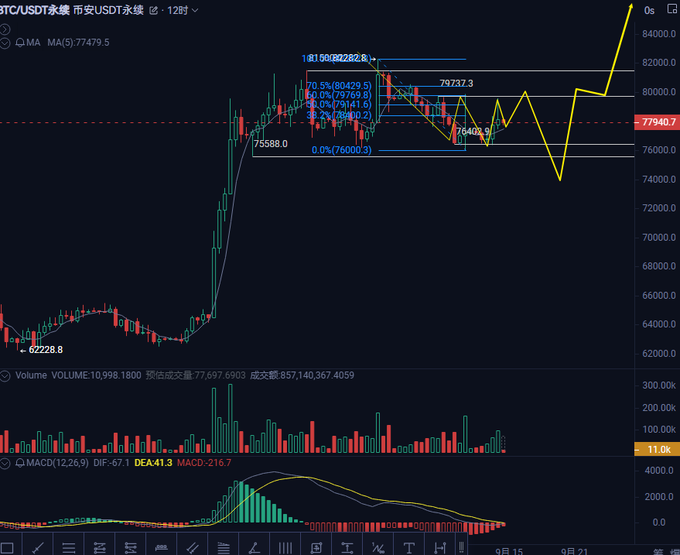Choose the Gann/Fib levels tool icon
This screenshot has height=555, width=680.
pos(223,548)
